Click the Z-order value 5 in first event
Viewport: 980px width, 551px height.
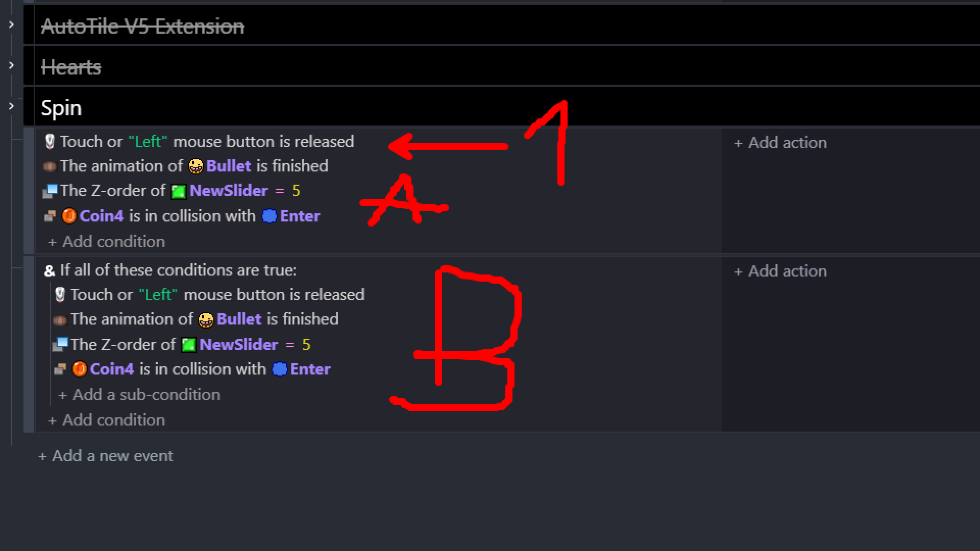coord(296,191)
